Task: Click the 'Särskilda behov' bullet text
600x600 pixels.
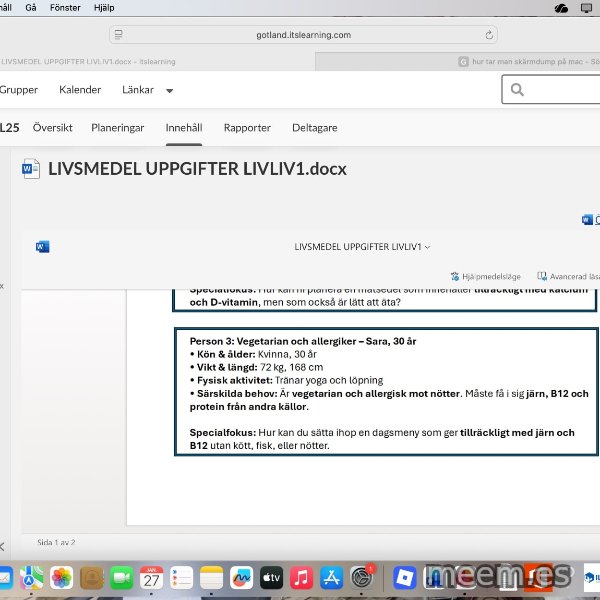Action: 389,400
